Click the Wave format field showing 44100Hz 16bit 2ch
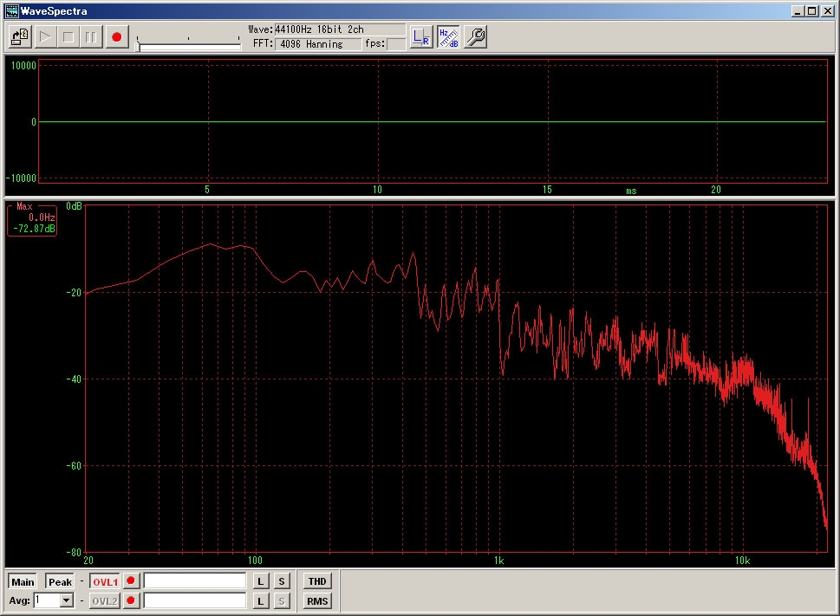The width and height of the screenshot is (840, 616). (340, 29)
